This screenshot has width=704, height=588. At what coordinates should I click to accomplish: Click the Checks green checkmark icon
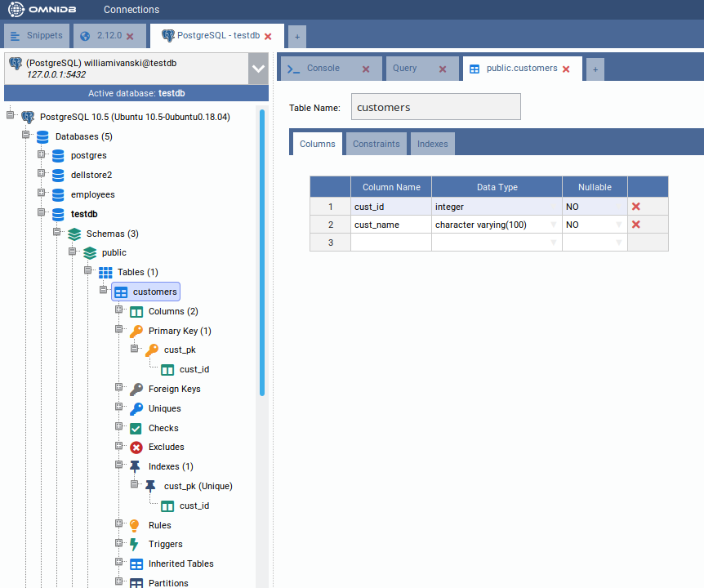[136, 428]
